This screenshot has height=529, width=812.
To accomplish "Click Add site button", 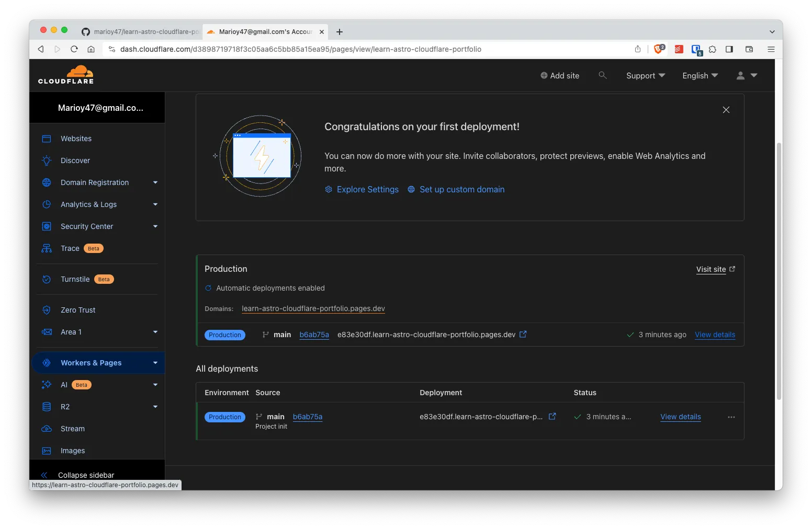I will tap(560, 76).
